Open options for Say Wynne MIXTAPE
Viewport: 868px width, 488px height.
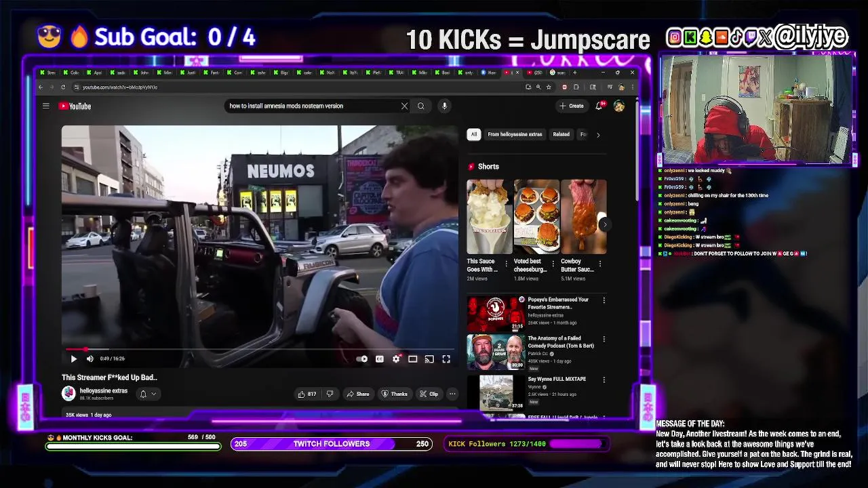604,380
